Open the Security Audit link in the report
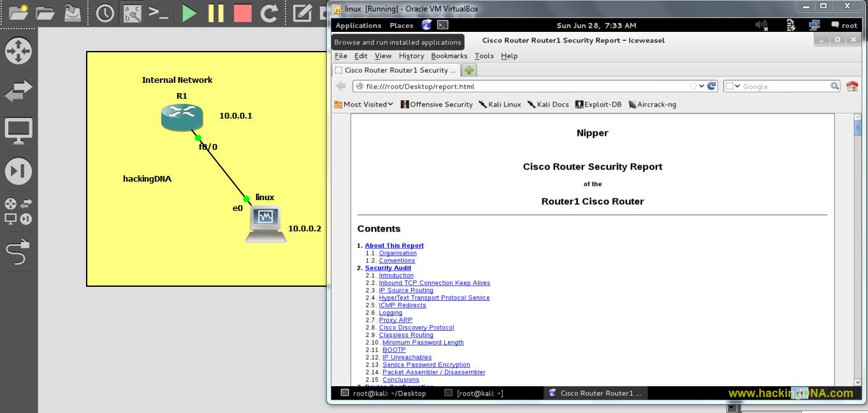Screen dimensions: 868x413 click(x=387, y=268)
